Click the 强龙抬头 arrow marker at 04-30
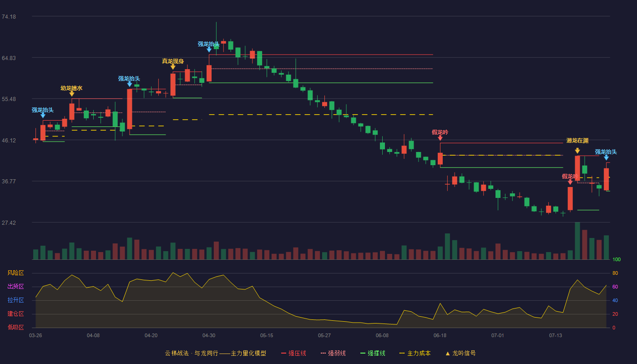This screenshot has width=637, height=364. click(209, 49)
